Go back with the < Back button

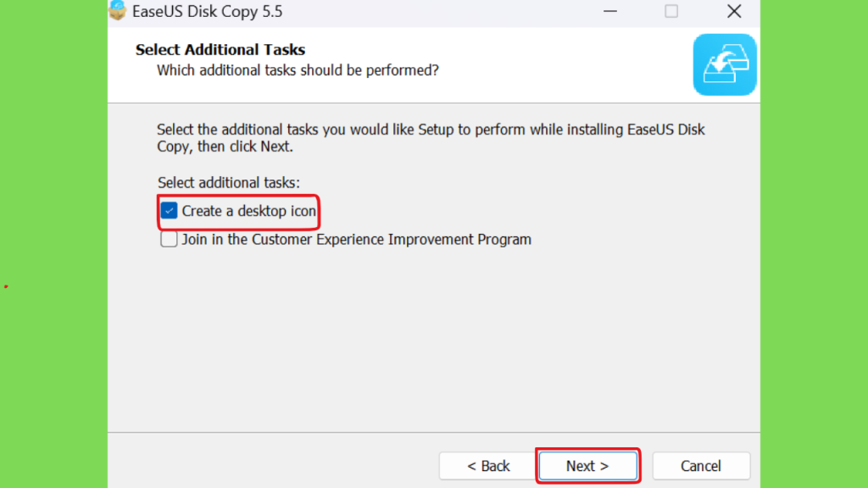[487, 466]
